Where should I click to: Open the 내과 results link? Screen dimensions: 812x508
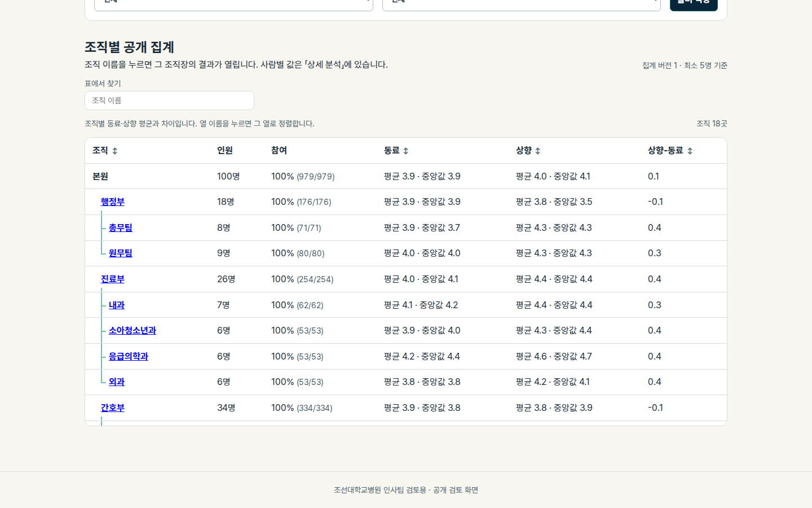point(117,305)
